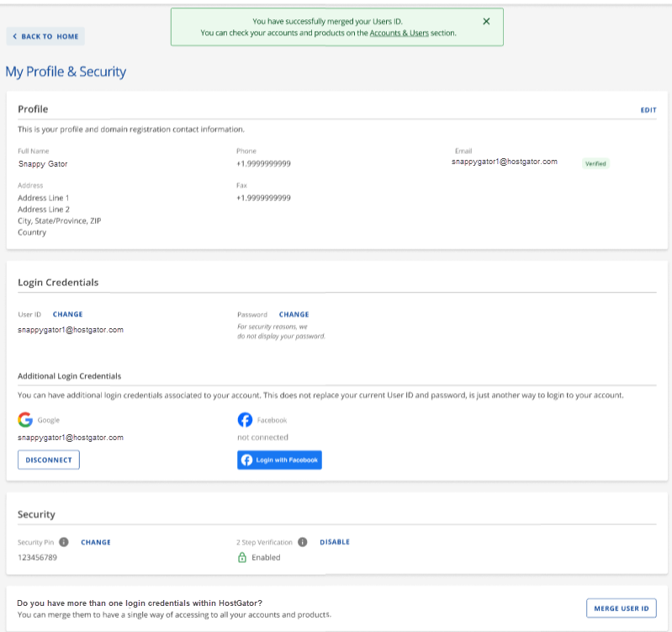The image size is (672, 632).
Task: Click the Merge User ID button
Action: [621, 608]
